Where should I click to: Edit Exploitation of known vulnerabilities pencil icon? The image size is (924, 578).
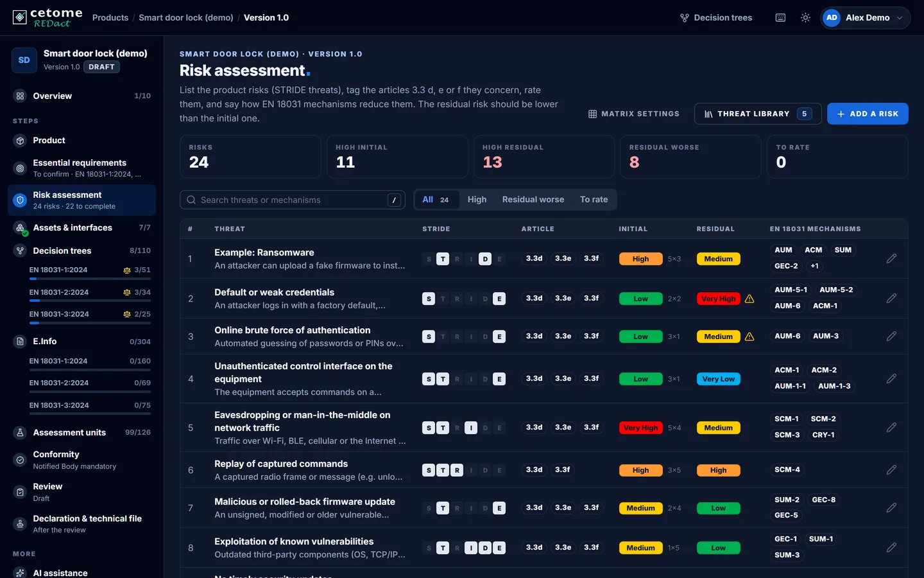[x=891, y=547]
